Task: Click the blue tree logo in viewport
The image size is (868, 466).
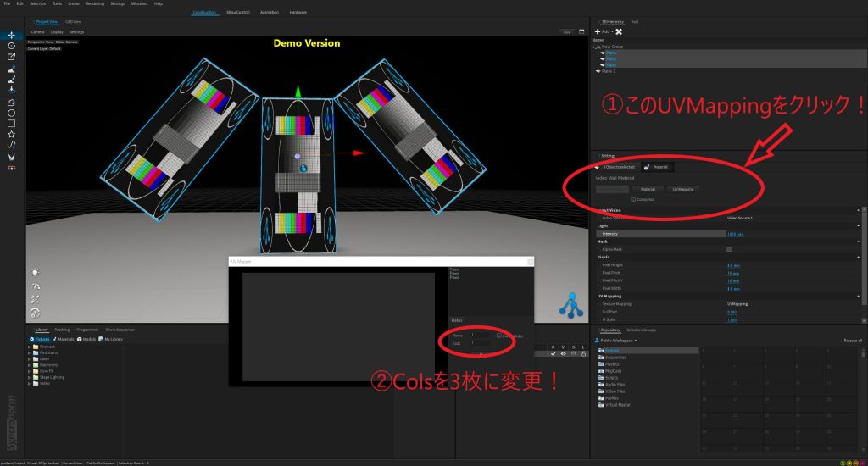Action: [x=570, y=306]
